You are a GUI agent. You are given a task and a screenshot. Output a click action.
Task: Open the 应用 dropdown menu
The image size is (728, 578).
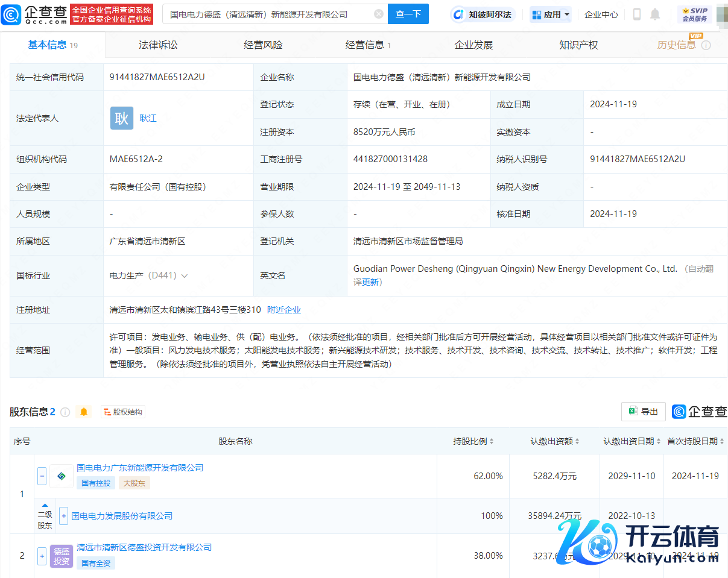[x=551, y=14]
